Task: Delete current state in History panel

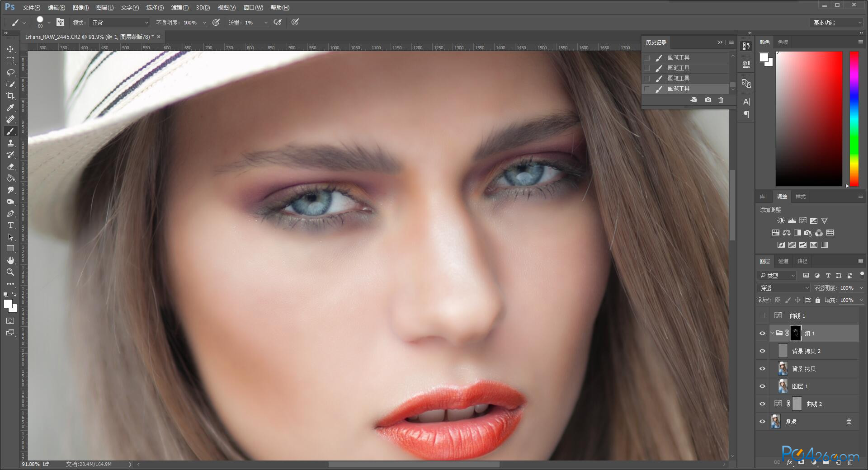Action: (x=721, y=100)
